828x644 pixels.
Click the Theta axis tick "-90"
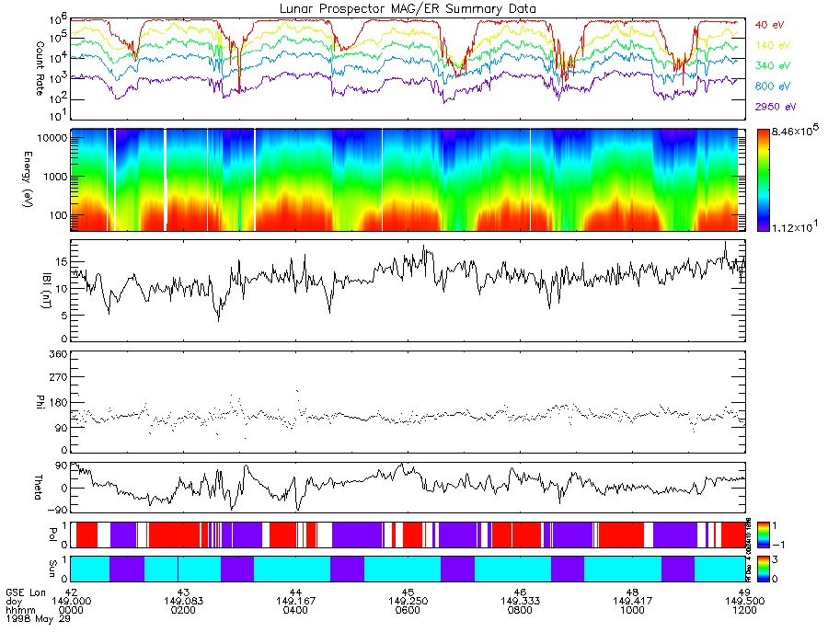pyautogui.click(x=56, y=510)
